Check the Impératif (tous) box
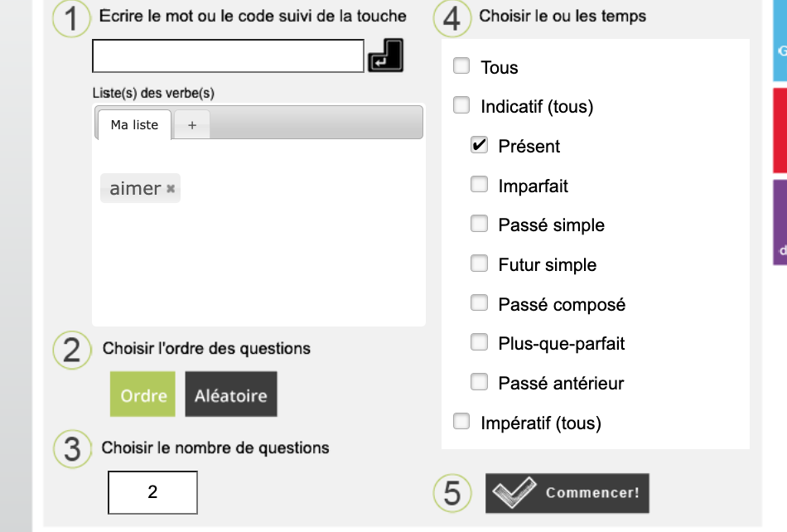This screenshot has width=787, height=532. (461, 422)
